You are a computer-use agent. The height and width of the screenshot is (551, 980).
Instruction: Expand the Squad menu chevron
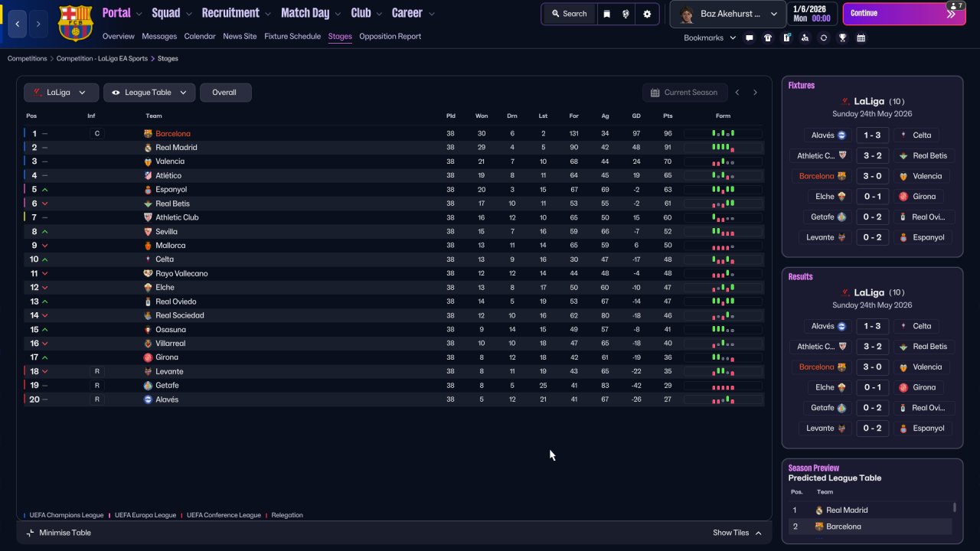point(188,14)
